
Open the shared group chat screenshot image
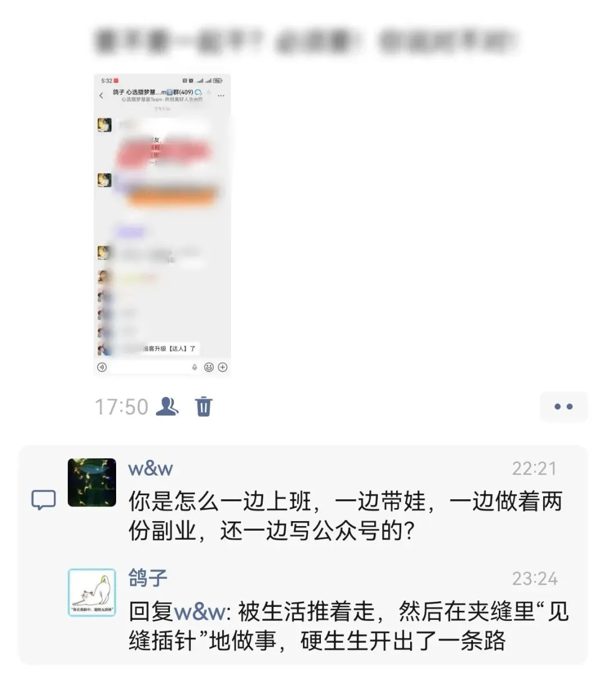tap(162, 225)
